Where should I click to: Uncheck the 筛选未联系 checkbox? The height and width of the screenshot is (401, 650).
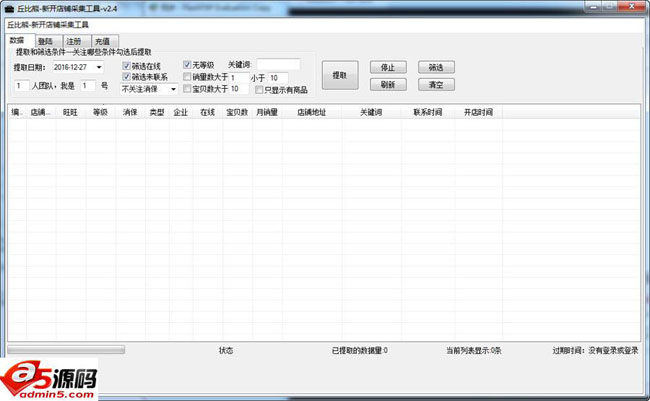pos(127,77)
